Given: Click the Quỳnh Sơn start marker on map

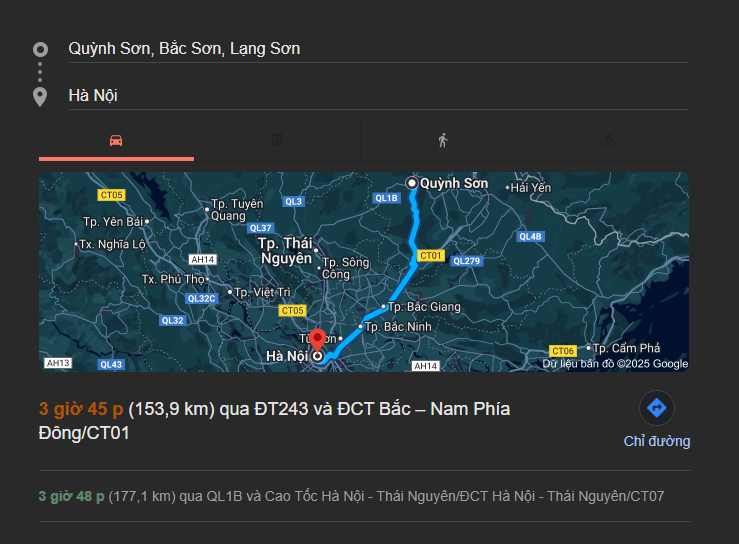Looking at the screenshot, I should [411, 182].
